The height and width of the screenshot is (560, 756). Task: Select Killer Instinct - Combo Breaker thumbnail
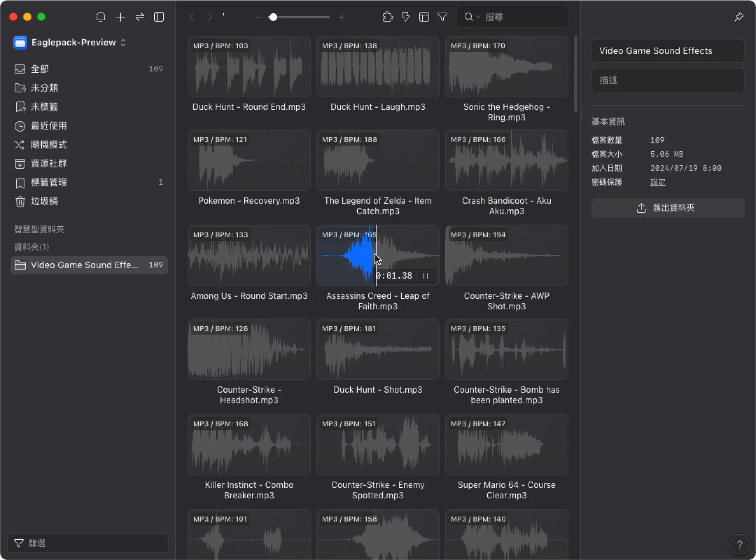pos(249,444)
